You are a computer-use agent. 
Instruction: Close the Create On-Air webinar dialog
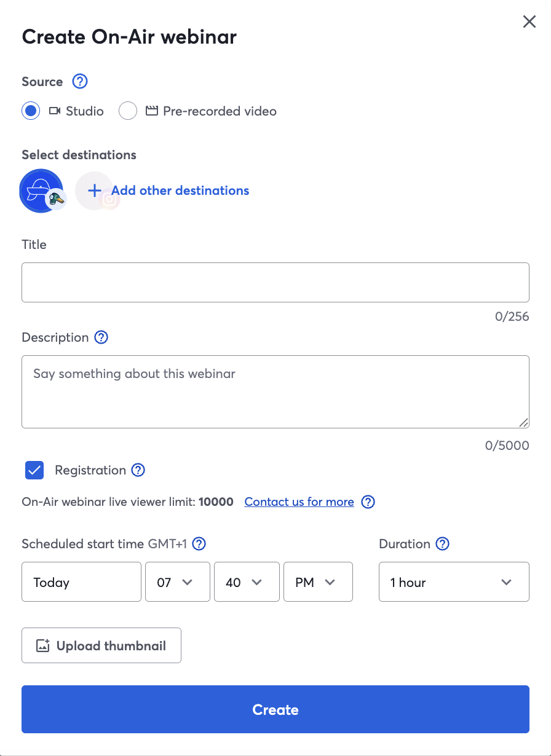click(529, 22)
